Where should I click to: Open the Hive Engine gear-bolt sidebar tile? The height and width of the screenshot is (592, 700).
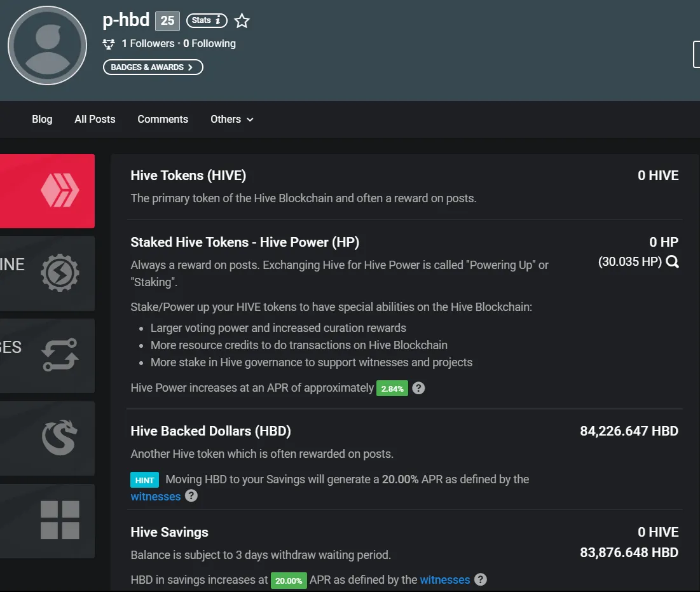(47, 273)
